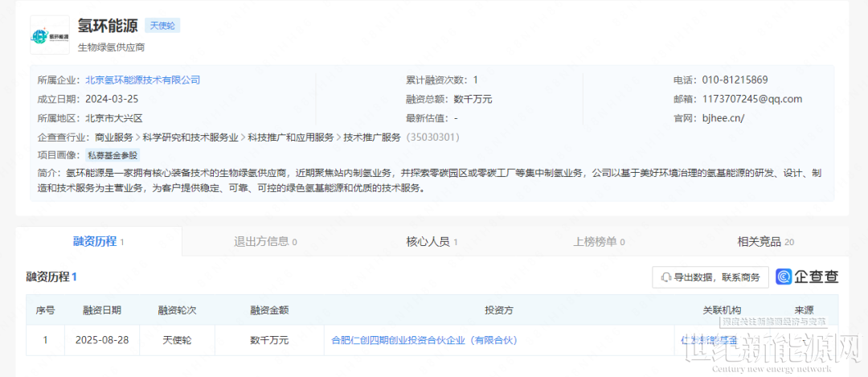
Task: Select the 科技推广和应用服务 industry category
Action: tap(290, 137)
